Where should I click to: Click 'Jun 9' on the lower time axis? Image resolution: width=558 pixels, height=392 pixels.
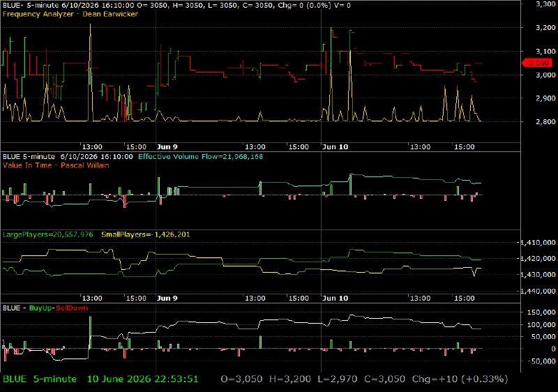tap(167, 298)
